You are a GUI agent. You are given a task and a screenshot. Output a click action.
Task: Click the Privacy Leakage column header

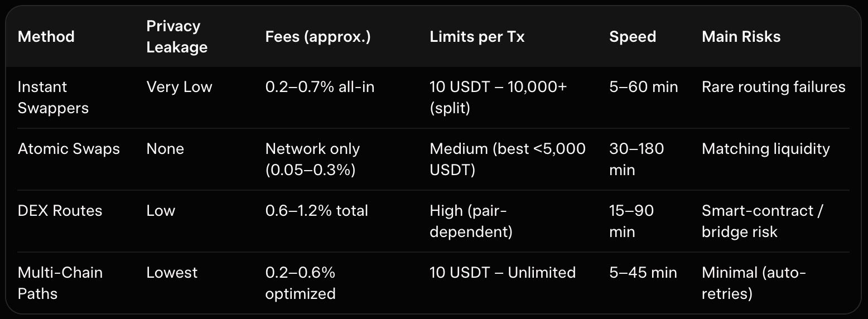click(x=177, y=37)
